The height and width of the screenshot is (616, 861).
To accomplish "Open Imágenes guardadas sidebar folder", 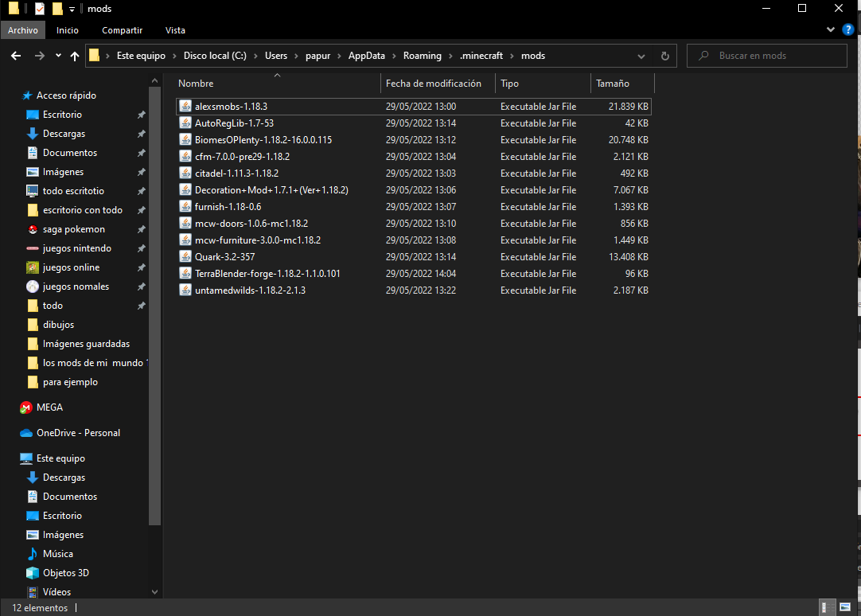I will coord(86,345).
